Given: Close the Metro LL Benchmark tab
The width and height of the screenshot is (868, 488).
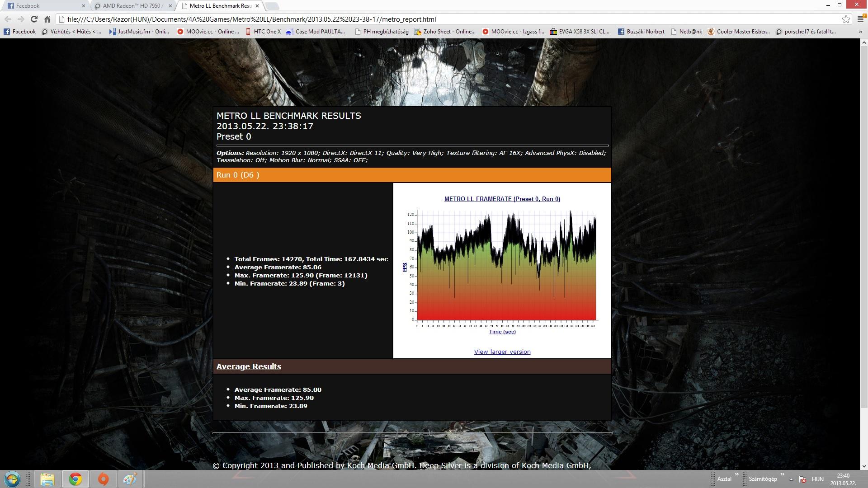Looking at the screenshot, I should (257, 6).
